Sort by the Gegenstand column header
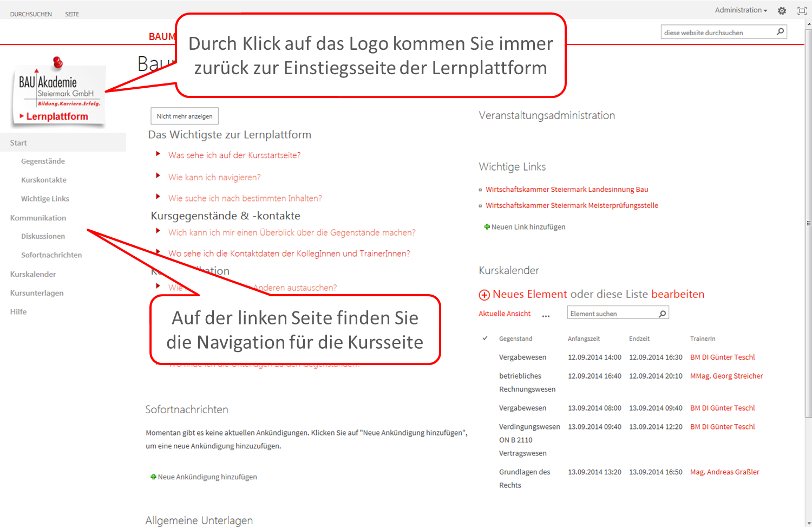Screen dimensions: 812x527 [x=515, y=339]
